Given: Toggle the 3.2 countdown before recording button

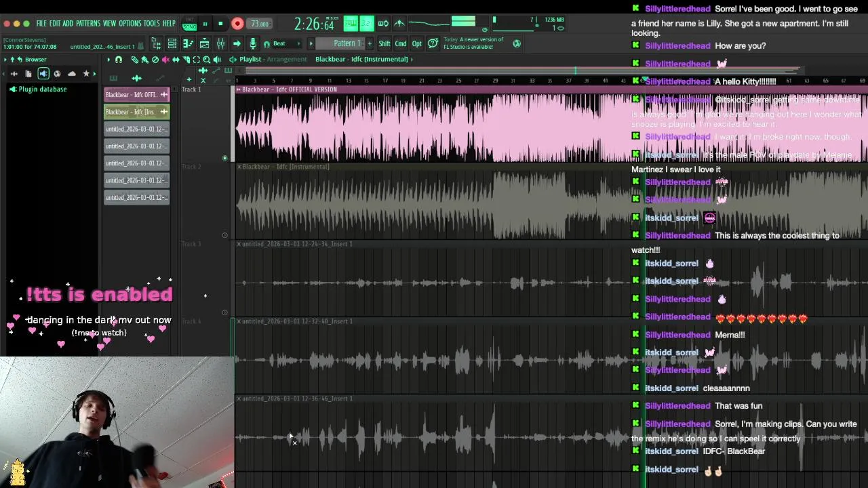Looking at the screenshot, I should [366, 24].
